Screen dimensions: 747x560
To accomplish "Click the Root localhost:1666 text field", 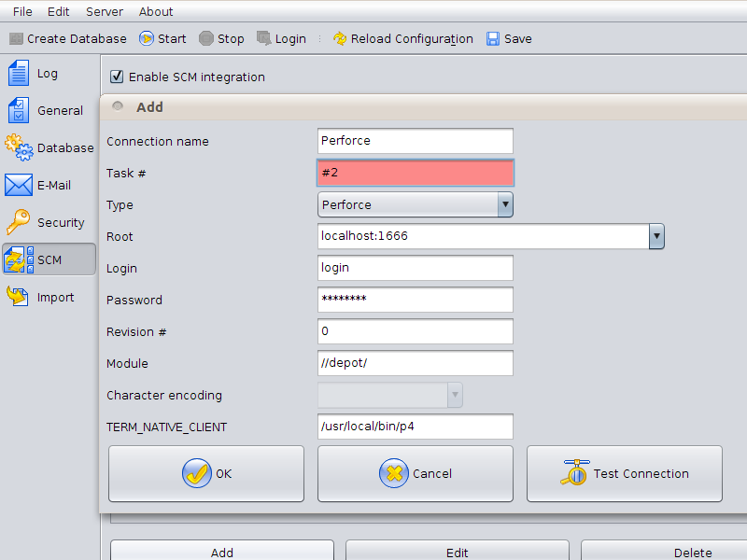I will pyautogui.click(x=484, y=236).
